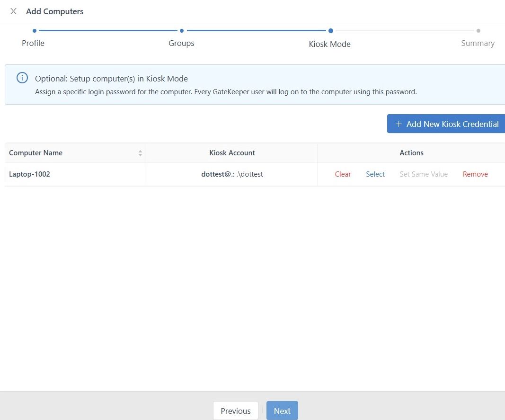Close the Add Computers dialog with X
This screenshot has height=420, width=505.
14,11
